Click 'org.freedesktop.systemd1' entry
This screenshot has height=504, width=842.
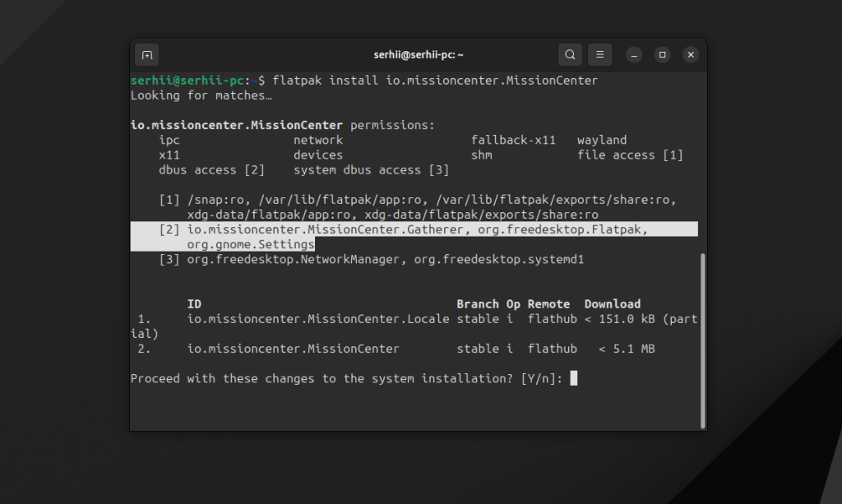pyautogui.click(x=499, y=260)
